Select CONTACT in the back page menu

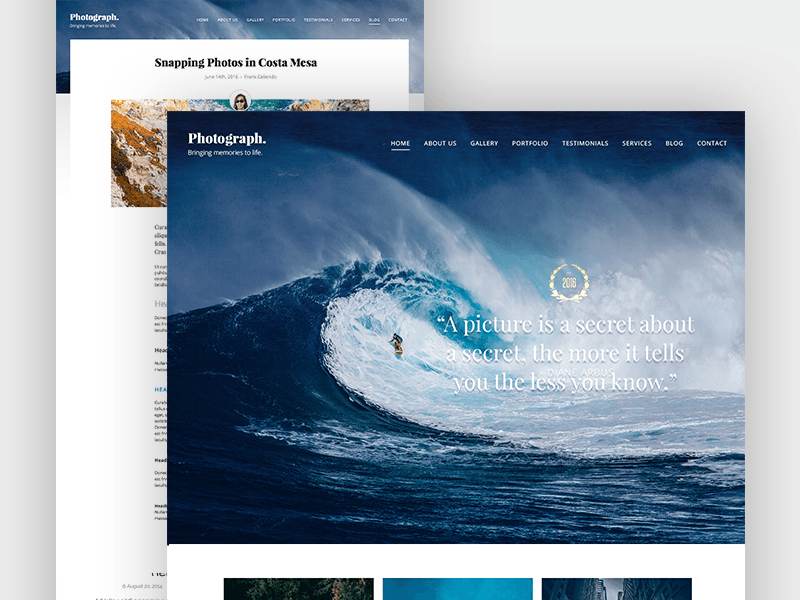tap(398, 20)
